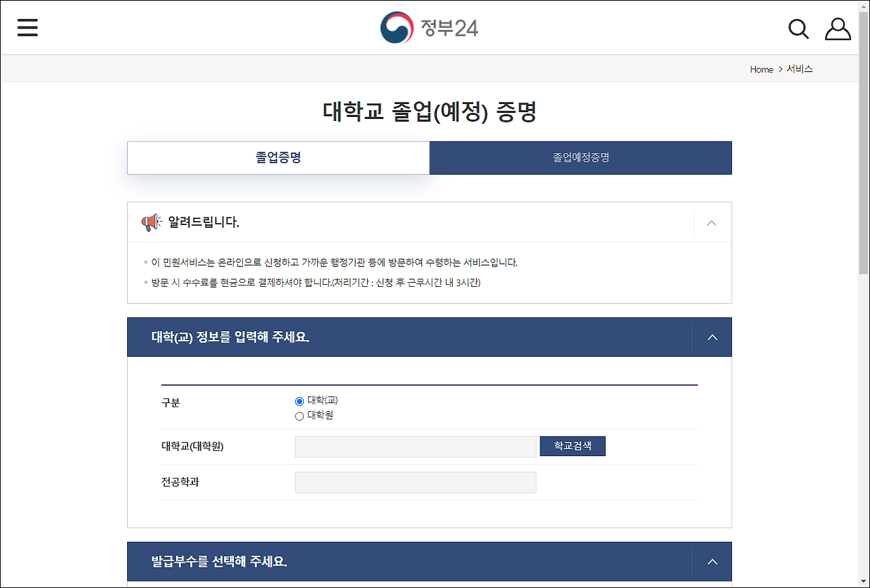Screen dimensions: 870x588
Task: Click the 학교검색 button
Action: (572, 446)
